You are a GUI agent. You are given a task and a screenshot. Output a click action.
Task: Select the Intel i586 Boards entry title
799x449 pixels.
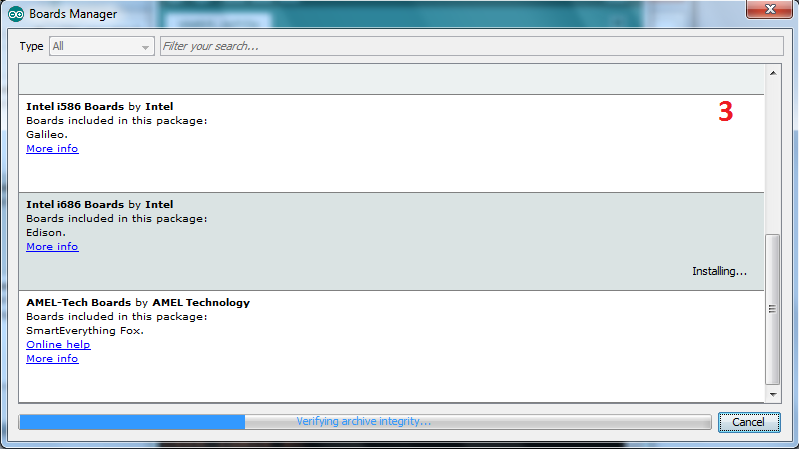pos(100,107)
